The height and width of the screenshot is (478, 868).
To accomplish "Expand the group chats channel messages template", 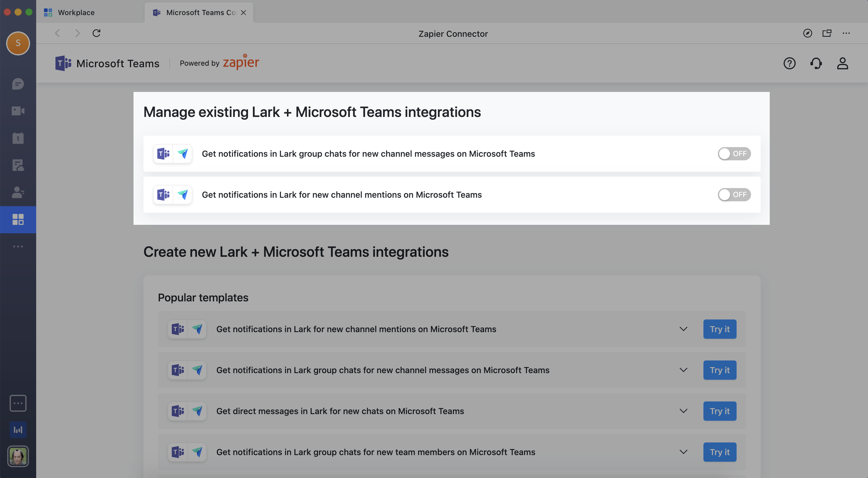I will [x=683, y=370].
